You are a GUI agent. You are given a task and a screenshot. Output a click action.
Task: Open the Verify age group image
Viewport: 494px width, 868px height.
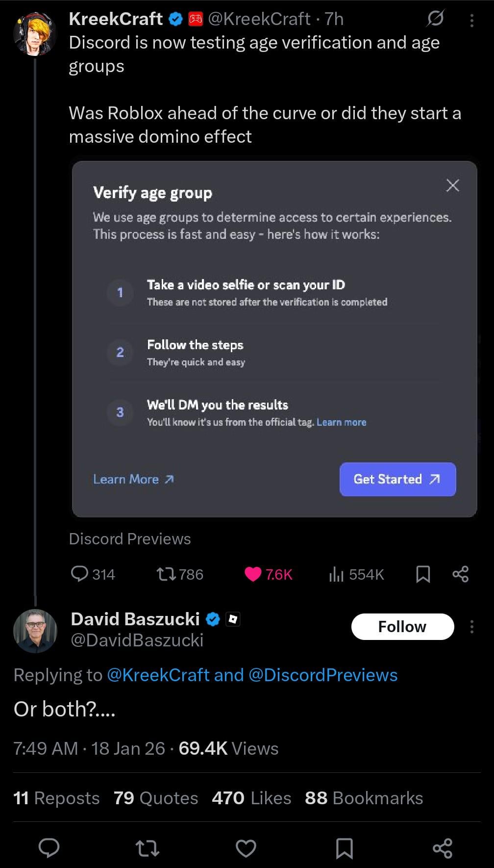pyautogui.click(x=274, y=339)
